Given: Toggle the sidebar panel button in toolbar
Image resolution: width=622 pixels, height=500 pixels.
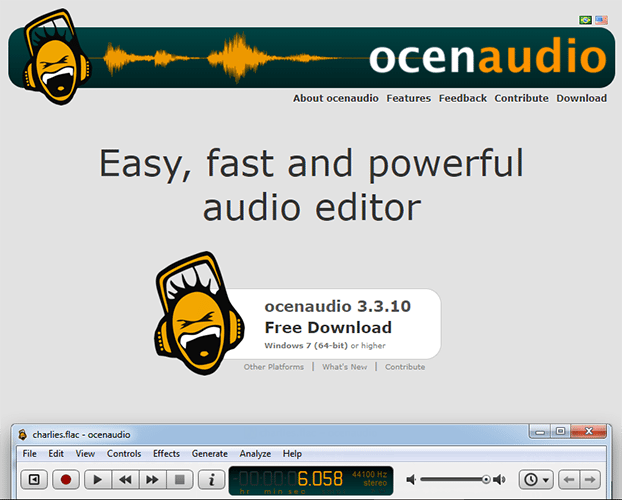Looking at the screenshot, I should click(x=34, y=480).
